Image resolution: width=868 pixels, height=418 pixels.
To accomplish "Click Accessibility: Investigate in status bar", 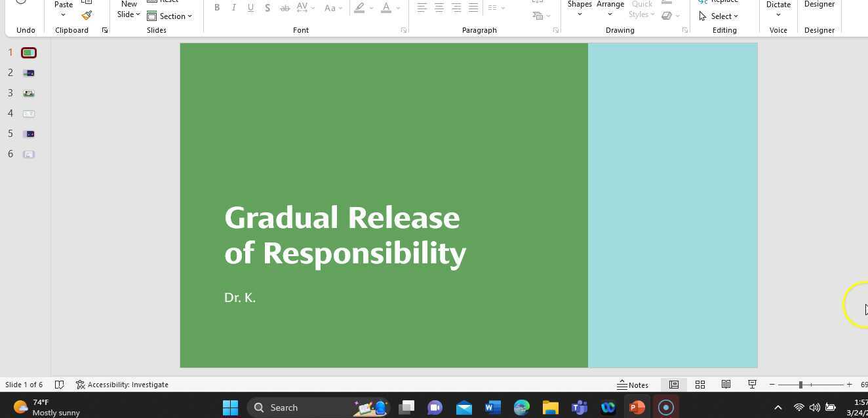I will [122, 385].
